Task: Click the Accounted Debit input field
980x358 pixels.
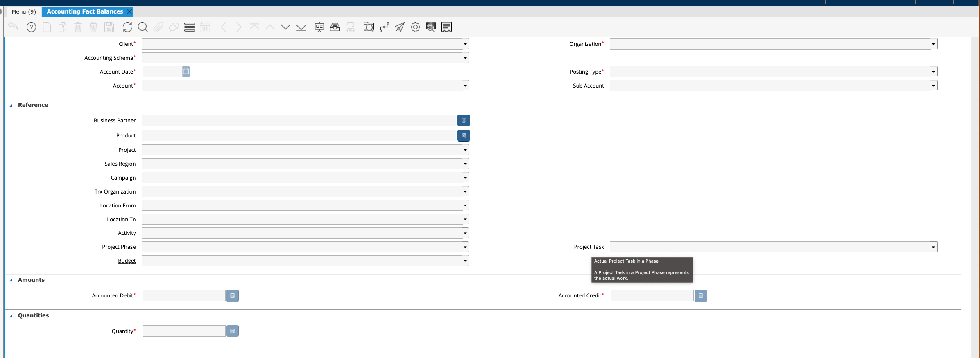Action: click(184, 295)
